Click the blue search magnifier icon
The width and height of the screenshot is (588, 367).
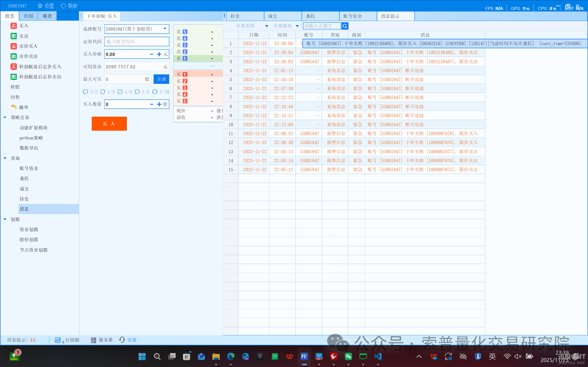coord(345,26)
